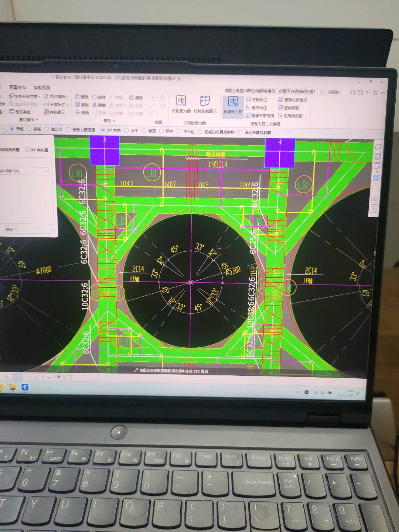Click the search magnifier in help box
The height and width of the screenshot is (532, 399).
coord(322,92)
